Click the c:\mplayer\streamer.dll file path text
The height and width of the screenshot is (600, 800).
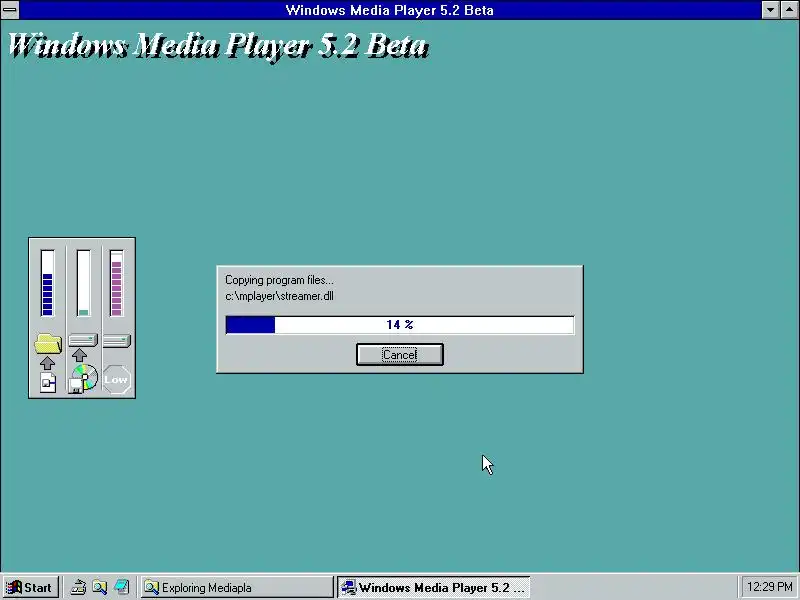tap(279, 296)
